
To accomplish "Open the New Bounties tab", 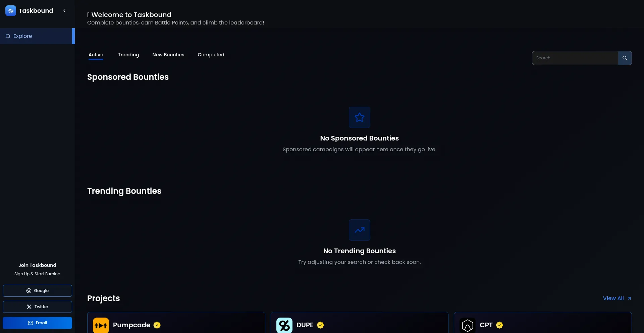I will pyautogui.click(x=168, y=55).
